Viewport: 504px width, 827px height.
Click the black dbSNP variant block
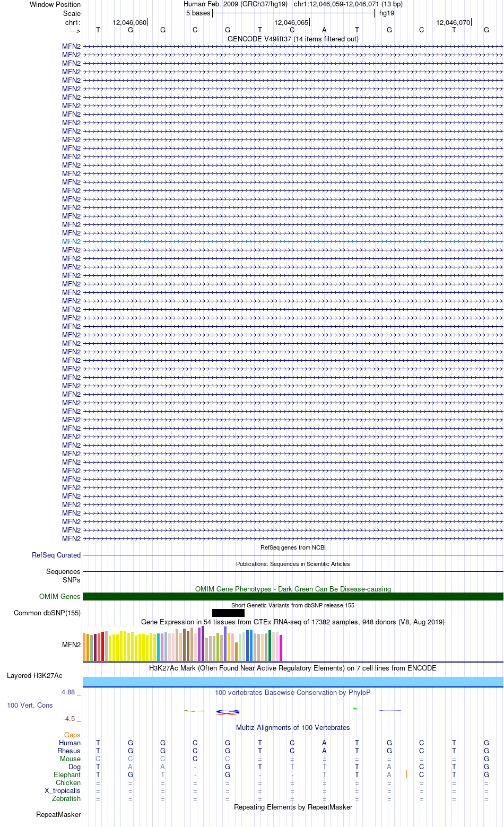click(x=228, y=613)
